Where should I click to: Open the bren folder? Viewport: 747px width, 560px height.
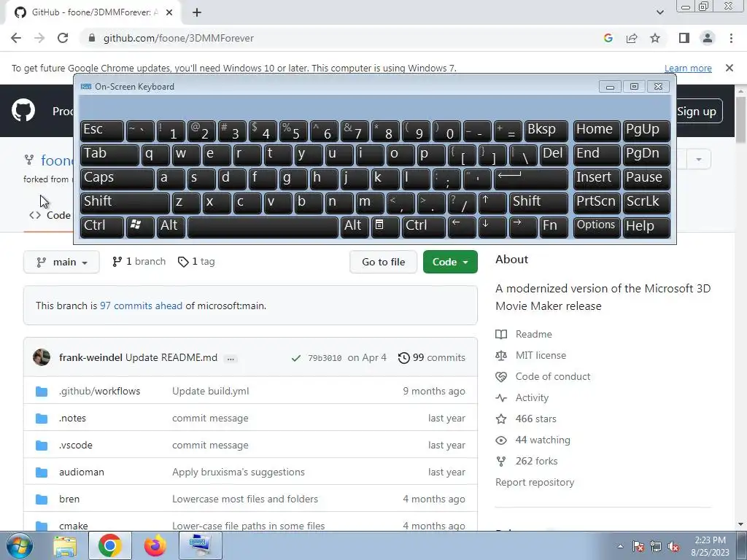69,499
